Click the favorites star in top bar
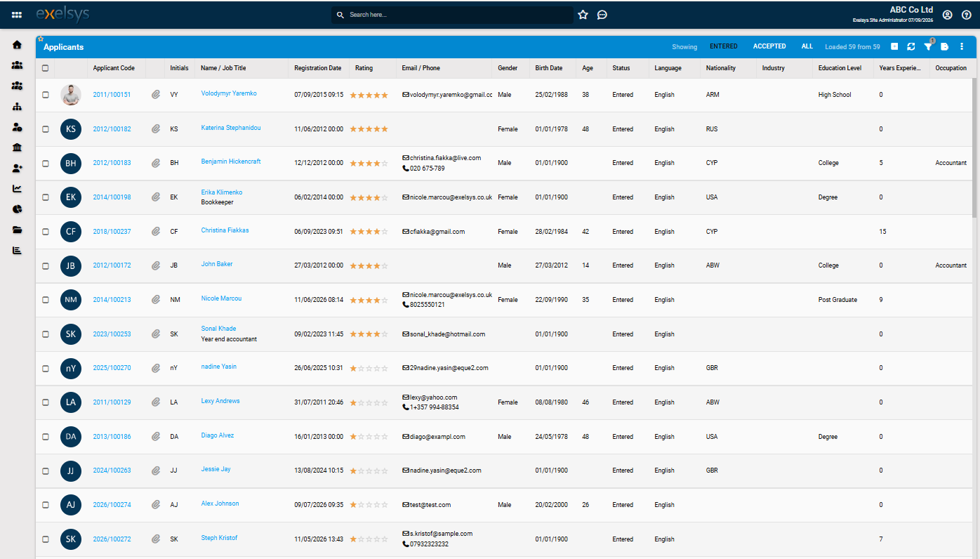This screenshot has width=980, height=559. coord(583,15)
